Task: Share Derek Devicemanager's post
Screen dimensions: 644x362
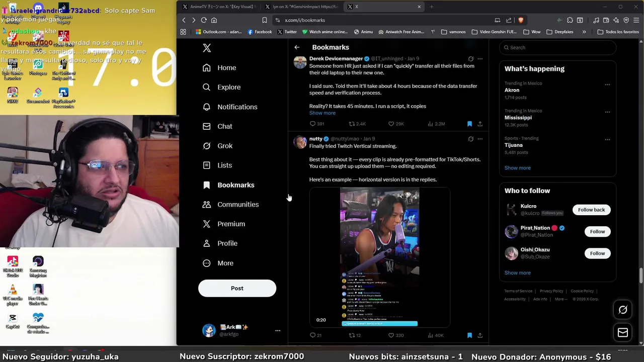Action: tap(480, 124)
